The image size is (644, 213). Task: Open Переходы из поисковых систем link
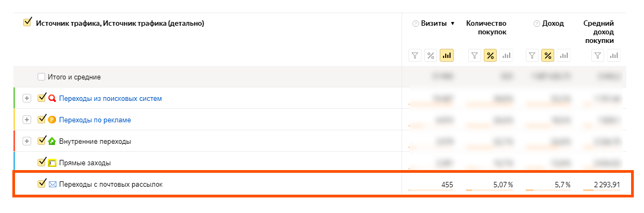tap(111, 99)
